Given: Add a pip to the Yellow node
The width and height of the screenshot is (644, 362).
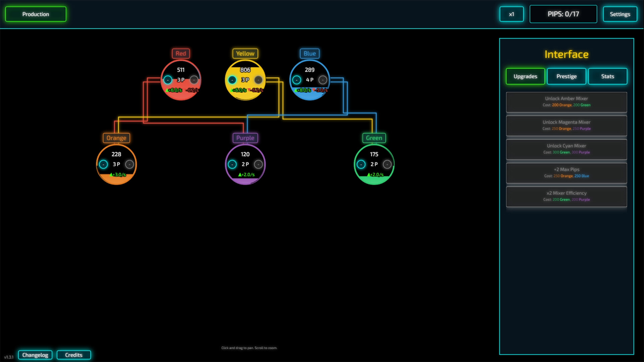Looking at the screenshot, I should [x=258, y=80].
